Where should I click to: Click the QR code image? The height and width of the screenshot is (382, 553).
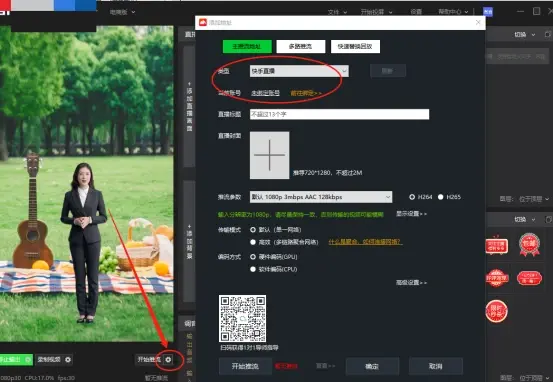(242, 319)
